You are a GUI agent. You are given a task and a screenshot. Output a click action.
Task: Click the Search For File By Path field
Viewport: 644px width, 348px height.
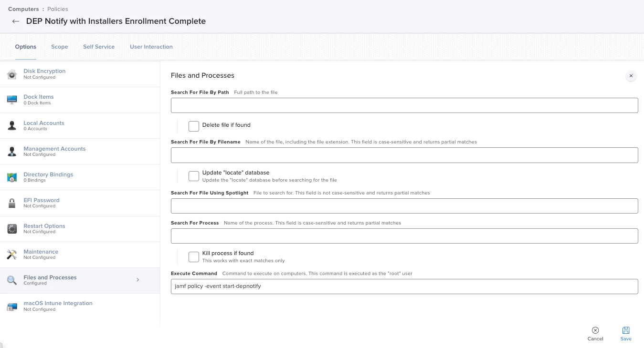point(404,105)
